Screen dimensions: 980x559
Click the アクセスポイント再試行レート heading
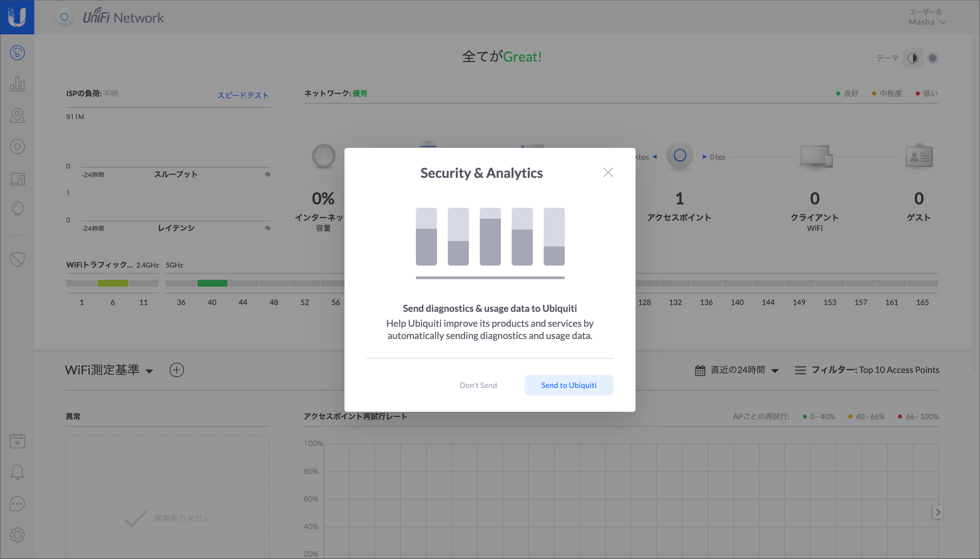pyautogui.click(x=355, y=416)
